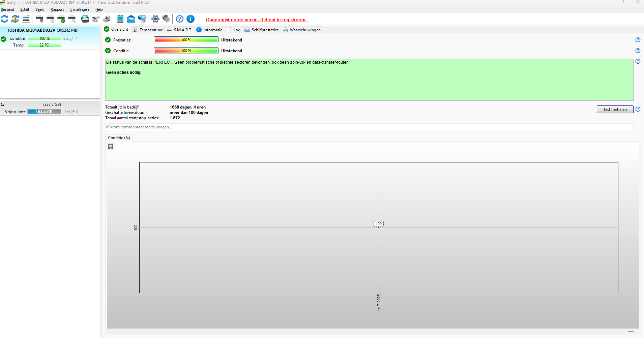The image size is (644, 338).
Task: Click the Prestaties 100 % bar
Action: coord(186,40)
